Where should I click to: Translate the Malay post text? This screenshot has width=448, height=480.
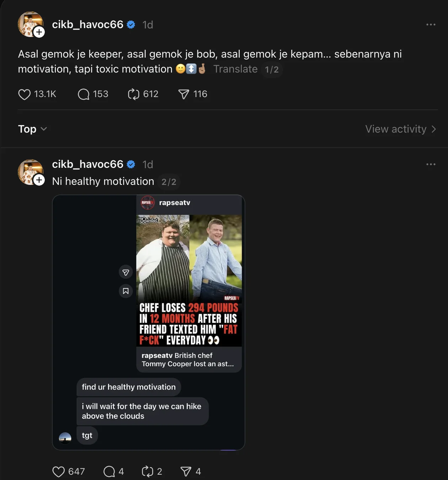pos(235,69)
